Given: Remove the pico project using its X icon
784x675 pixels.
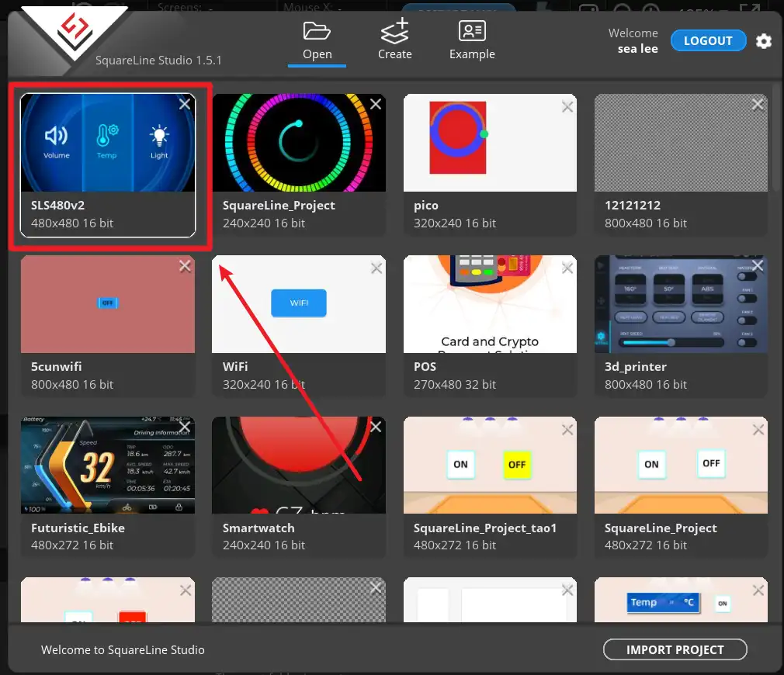Looking at the screenshot, I should click(x=567, y=106).
